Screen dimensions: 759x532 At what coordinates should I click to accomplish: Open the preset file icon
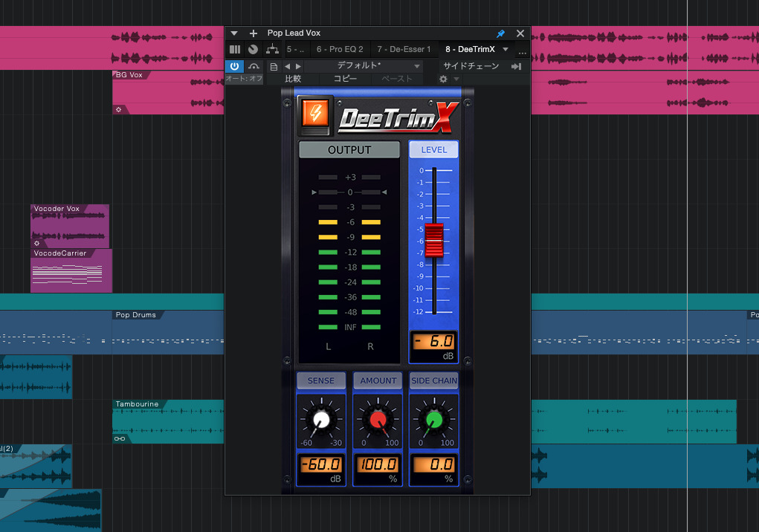(274, 66)
